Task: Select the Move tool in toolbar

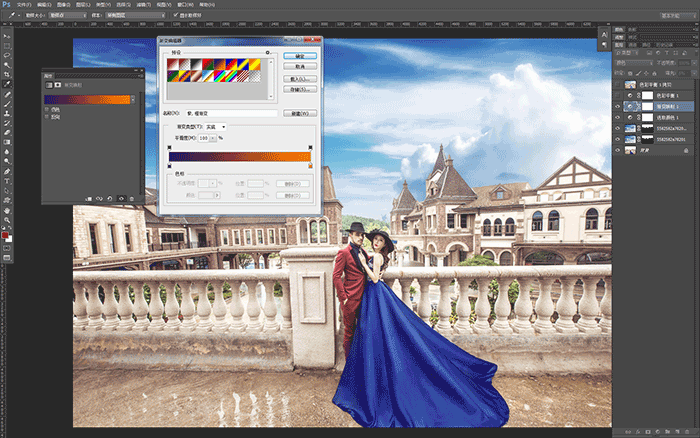Action: point(7,36)
